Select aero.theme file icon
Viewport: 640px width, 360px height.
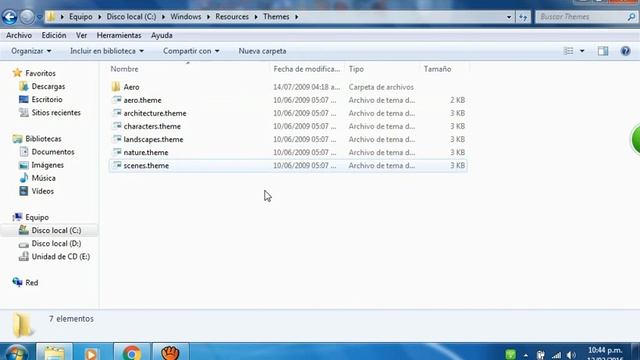click(x=117, y=100)
